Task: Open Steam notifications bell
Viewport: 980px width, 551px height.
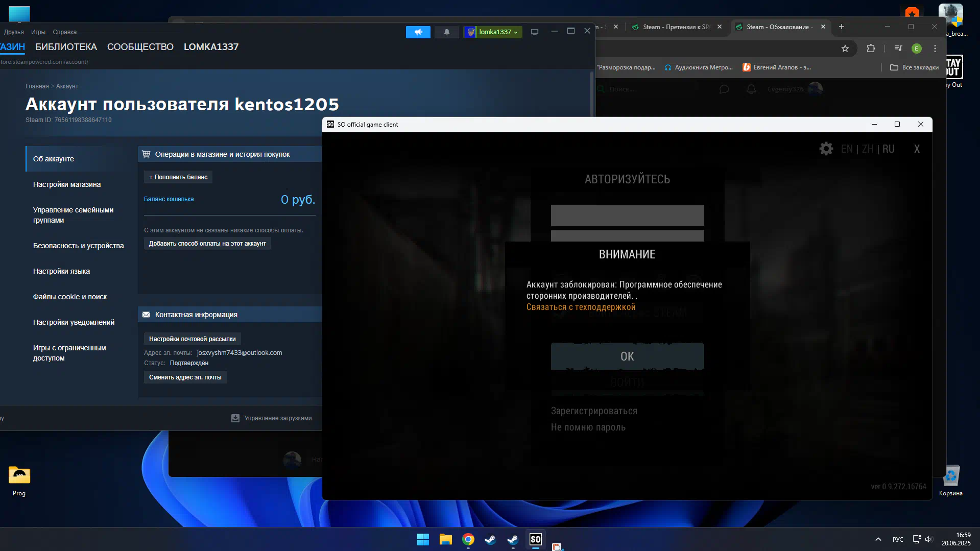Action: (447, 32)
